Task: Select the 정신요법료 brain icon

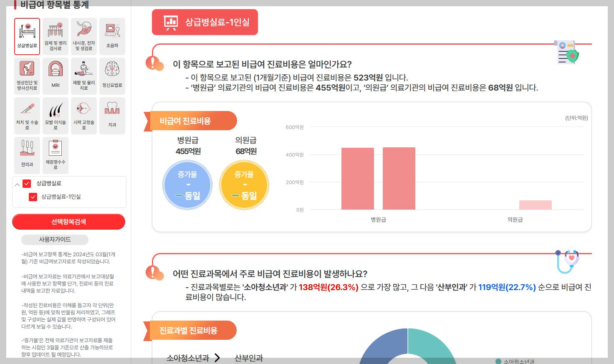Action: [x=112, y=76]
